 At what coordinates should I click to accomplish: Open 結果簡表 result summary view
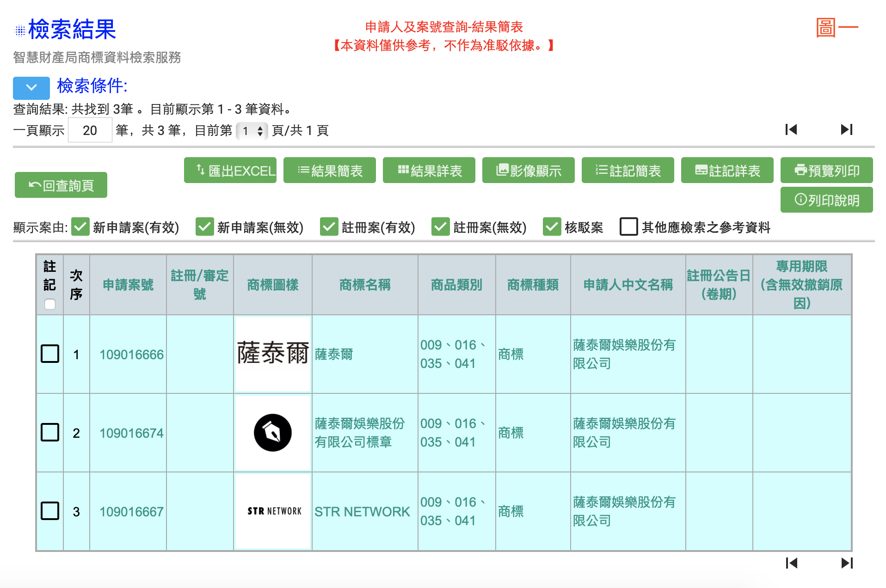tap(330, 170)
